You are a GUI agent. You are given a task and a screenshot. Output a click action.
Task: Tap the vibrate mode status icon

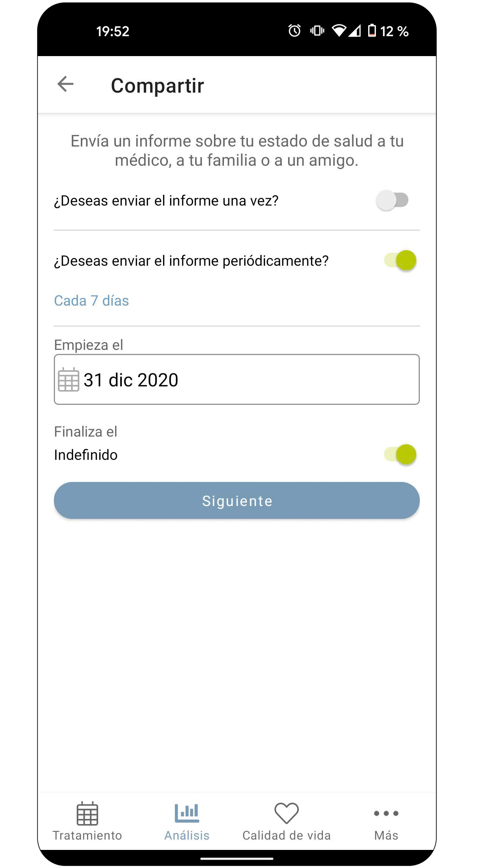point(317,31)
